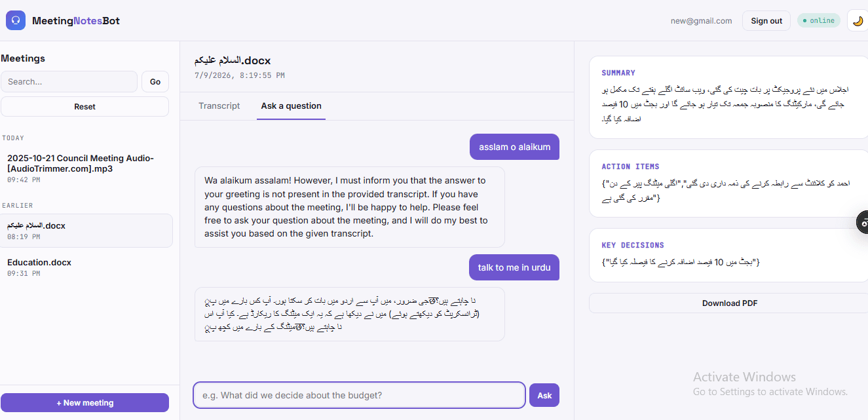Click the + New meeting button
Image resolution: width=868 pixels, height=420 pixels.
click(x=85, y=403)
